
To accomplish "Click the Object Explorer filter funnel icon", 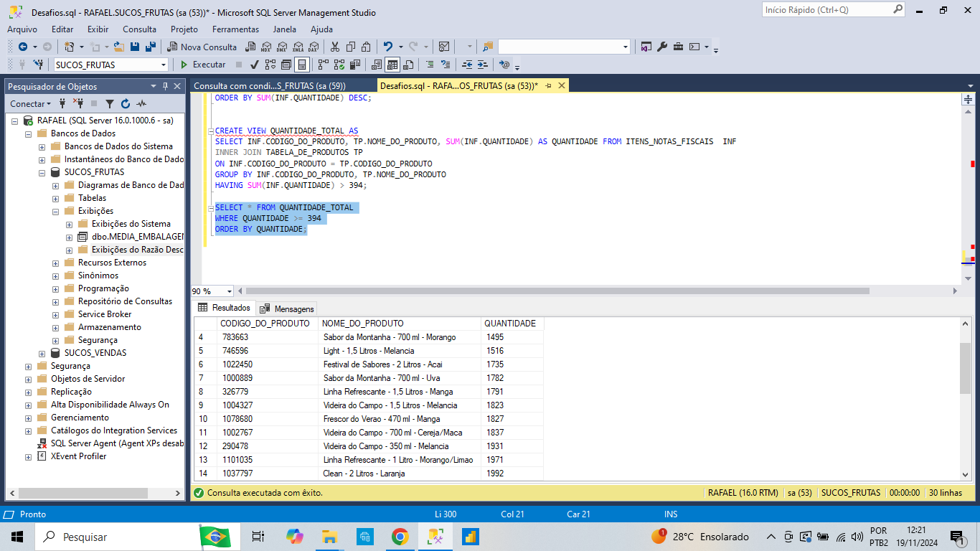I will click(110, 103).
